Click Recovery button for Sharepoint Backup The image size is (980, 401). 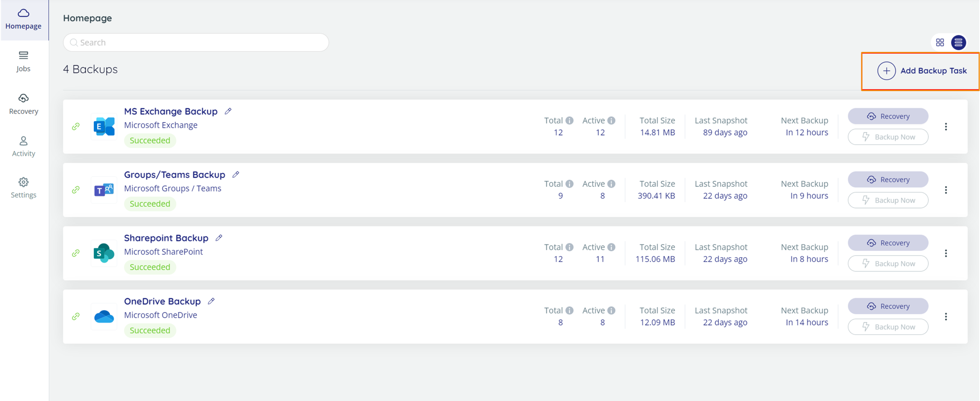(x=888, y=243)
